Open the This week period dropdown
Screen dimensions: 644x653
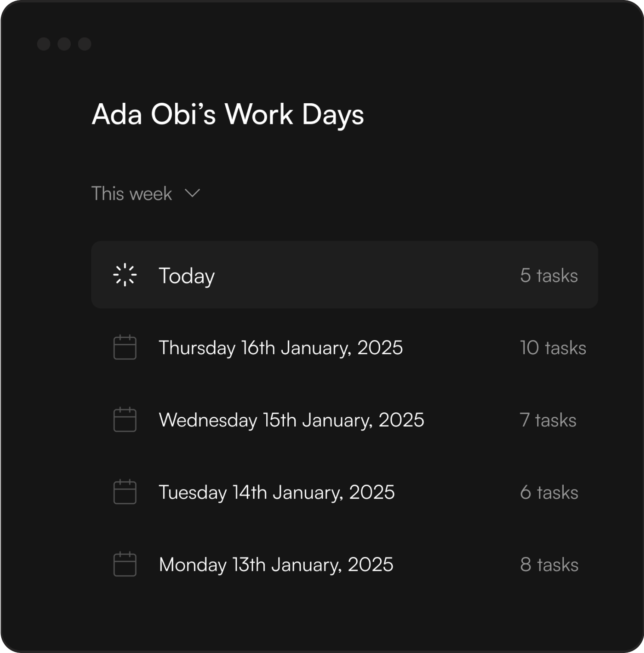[132, 193]
